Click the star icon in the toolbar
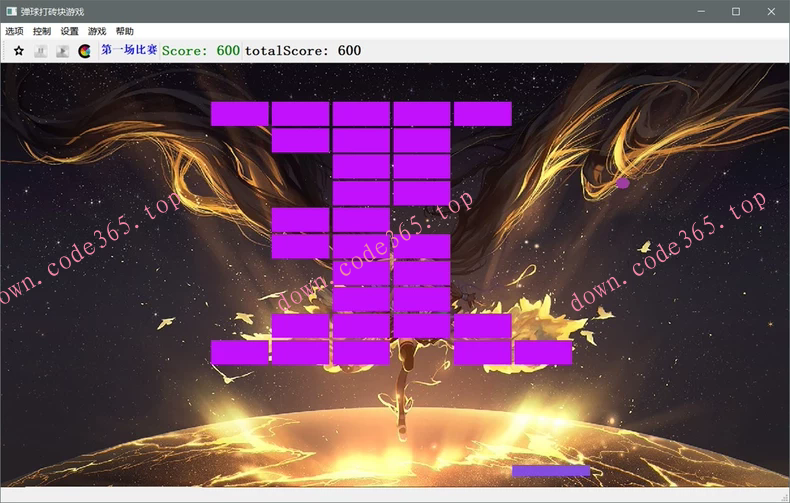This screenshot has height=503, width=790. tap(19, 51)
